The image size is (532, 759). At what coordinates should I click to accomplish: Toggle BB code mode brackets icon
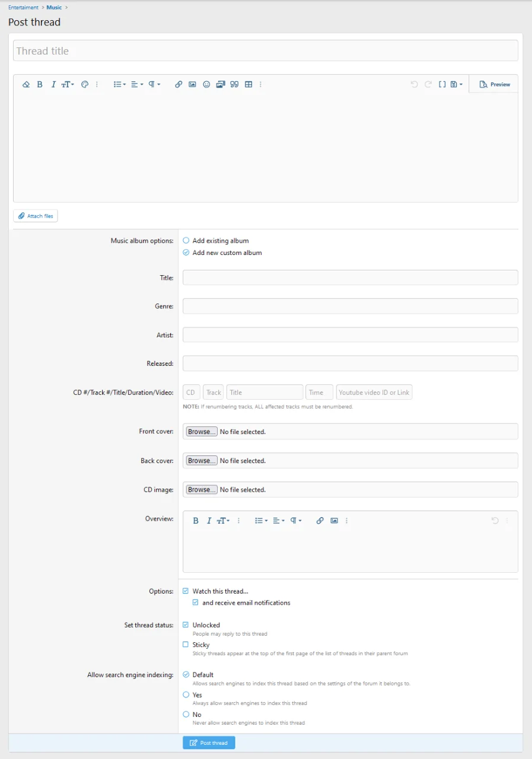point(442,85)
